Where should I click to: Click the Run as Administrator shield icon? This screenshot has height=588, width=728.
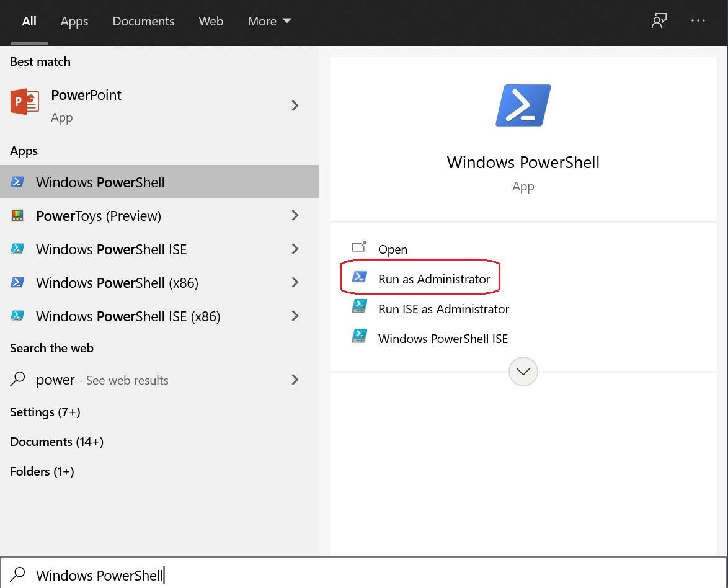(x=360, y=277)
